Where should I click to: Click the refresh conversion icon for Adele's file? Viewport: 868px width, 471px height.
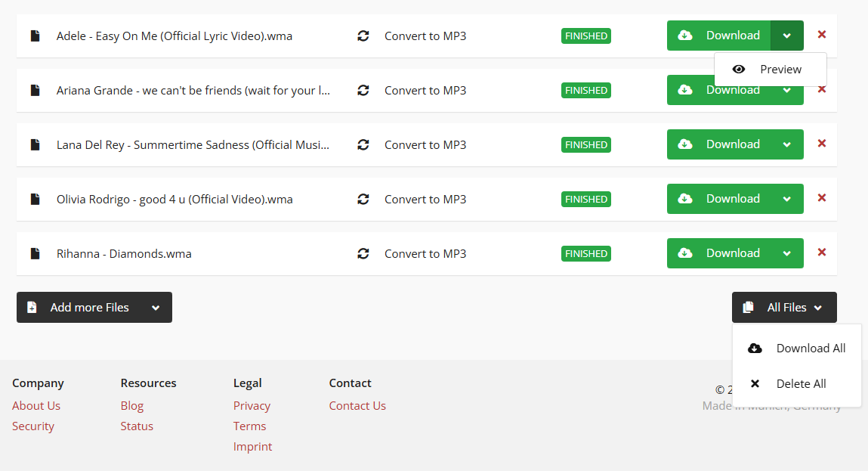pyautogui.click(x=363, y=36)
